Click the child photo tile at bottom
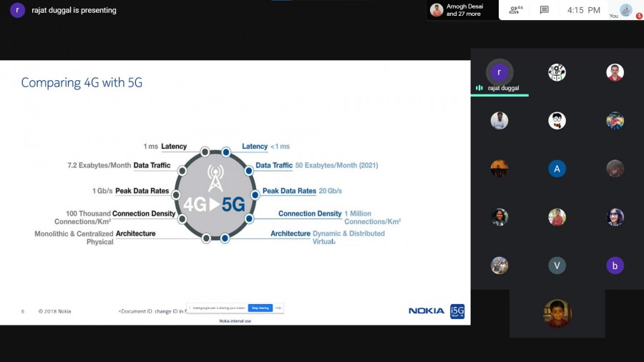The image size is (644, 362). tap(557, 313)
